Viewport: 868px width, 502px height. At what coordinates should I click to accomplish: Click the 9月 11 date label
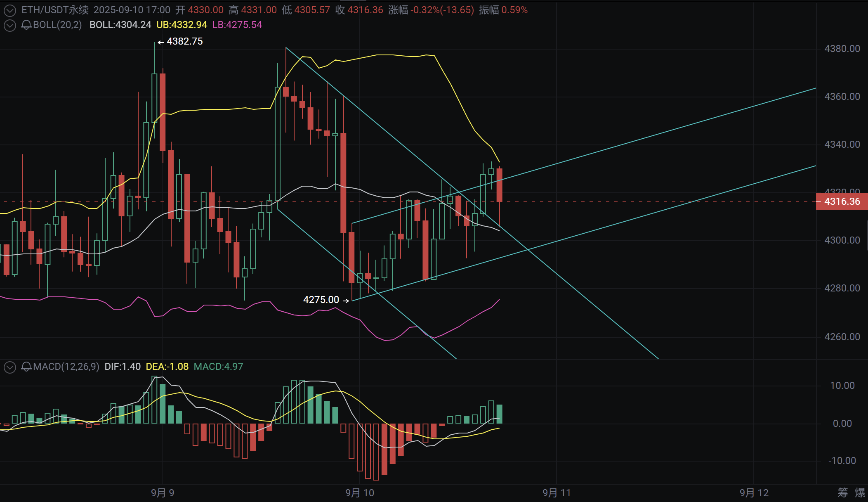click(557, 493)
